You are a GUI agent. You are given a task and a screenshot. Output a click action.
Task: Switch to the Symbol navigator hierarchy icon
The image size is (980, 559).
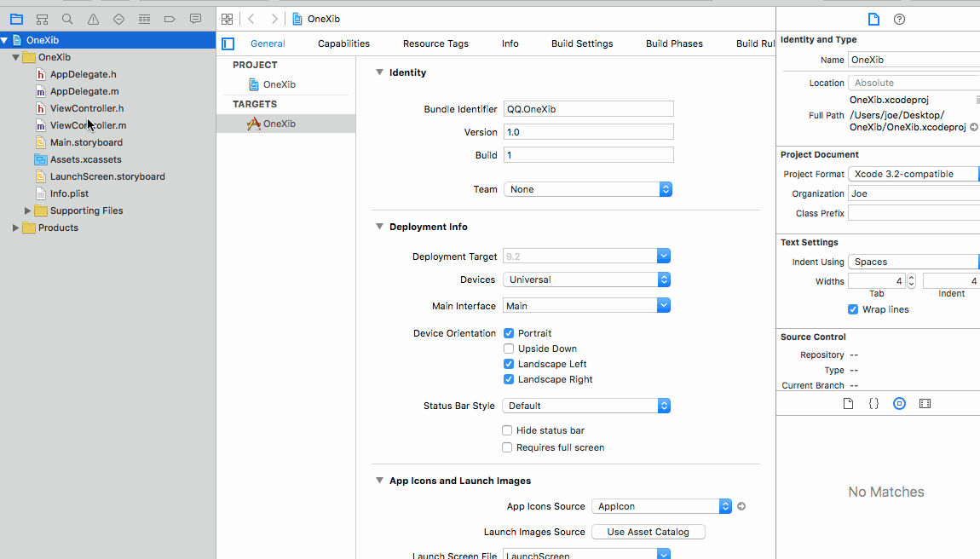(42, 20)
